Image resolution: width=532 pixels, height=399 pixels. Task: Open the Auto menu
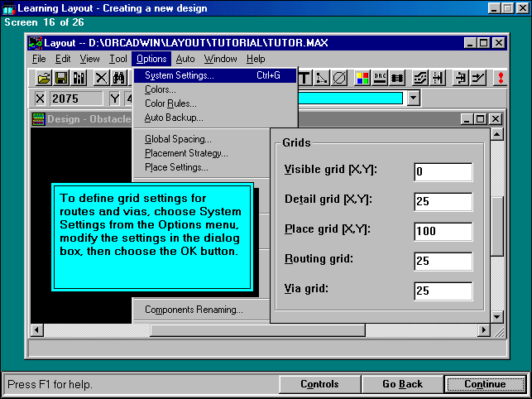click(x=185, y=59)
